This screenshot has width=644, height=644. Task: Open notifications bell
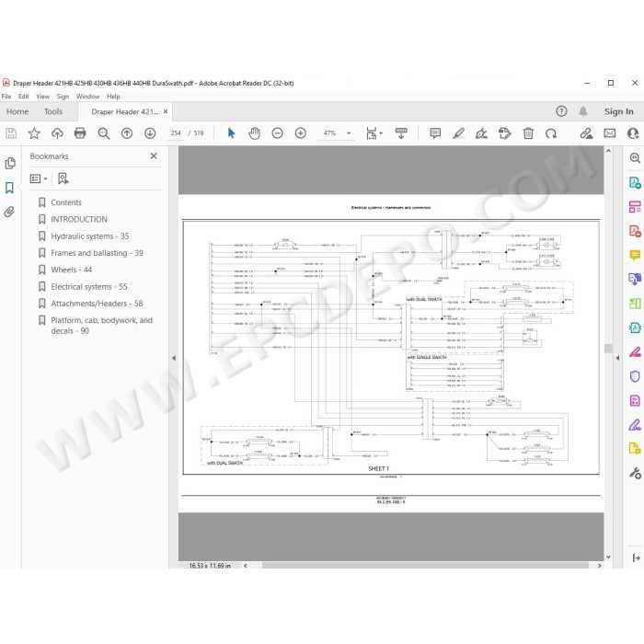(582, 111)
